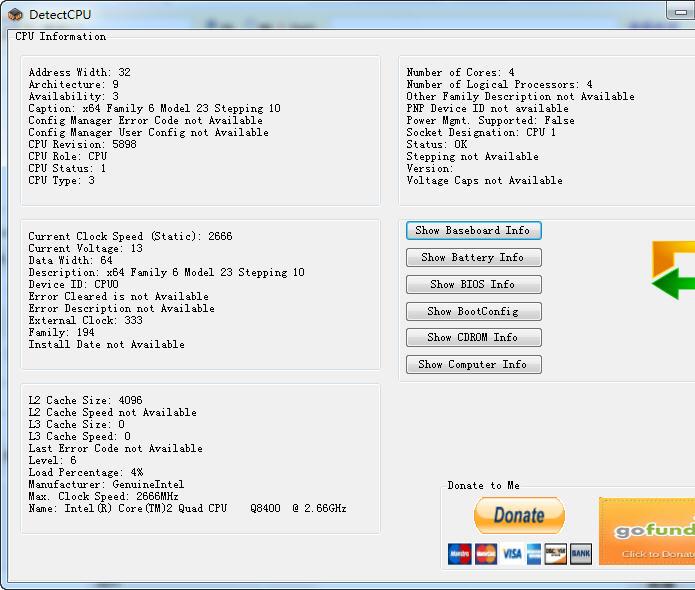
Task: Click the yellow PayPal Donate button
Action: [519, 516]
